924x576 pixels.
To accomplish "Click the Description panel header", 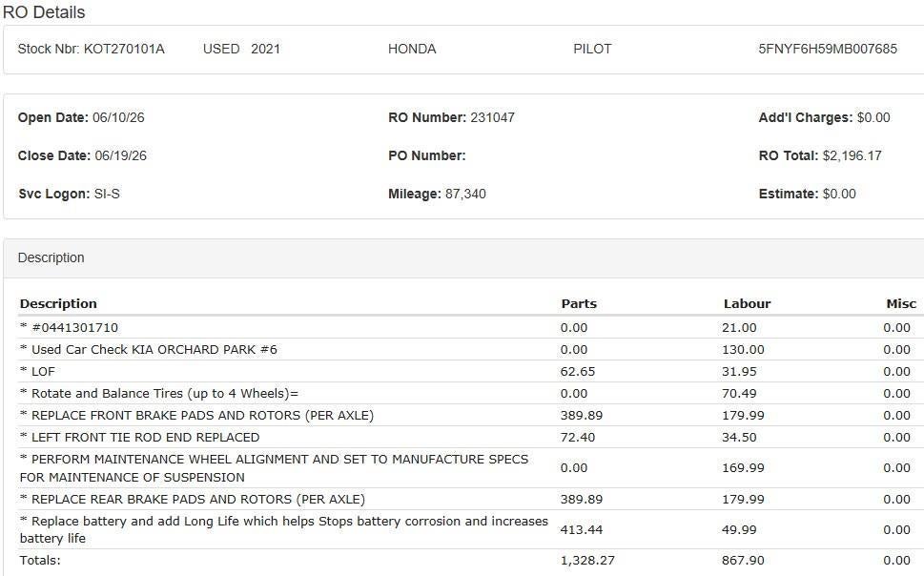I will tap(464, 258).
